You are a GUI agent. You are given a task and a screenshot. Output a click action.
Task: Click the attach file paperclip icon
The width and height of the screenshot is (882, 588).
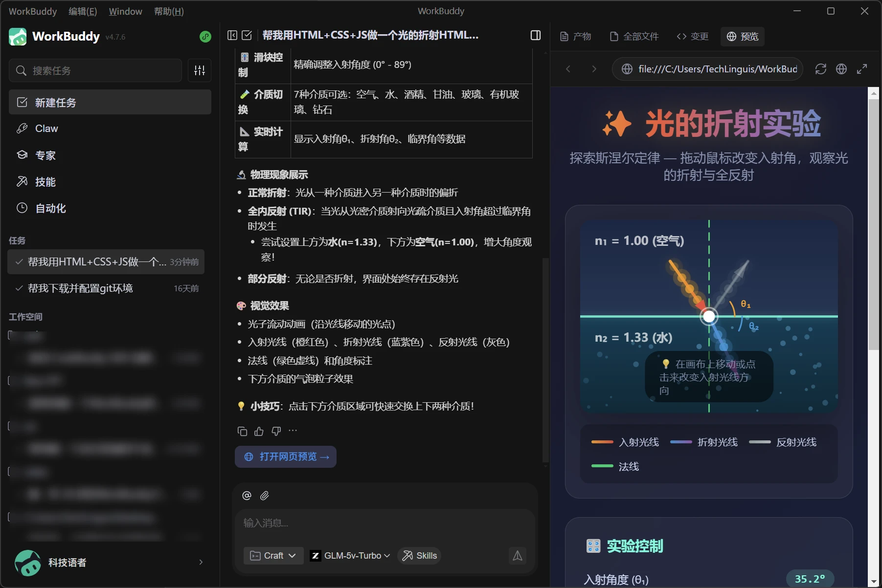point(265,496)
